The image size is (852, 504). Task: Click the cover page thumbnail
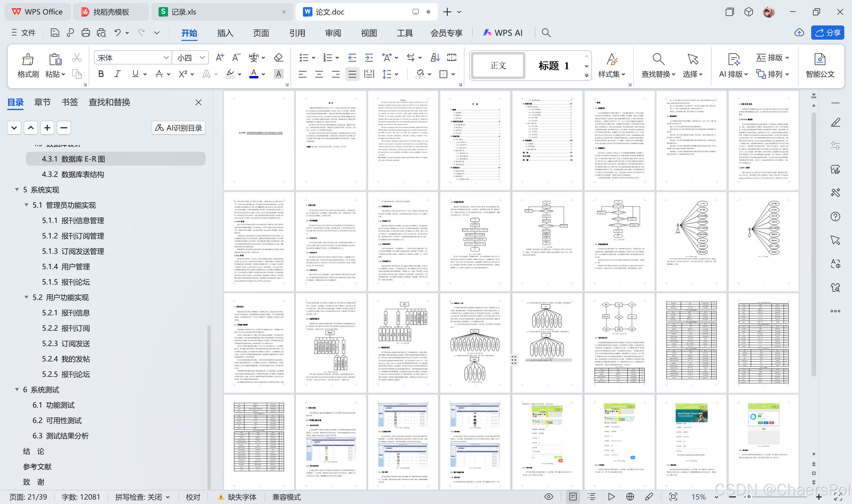(x=259, y=140)
